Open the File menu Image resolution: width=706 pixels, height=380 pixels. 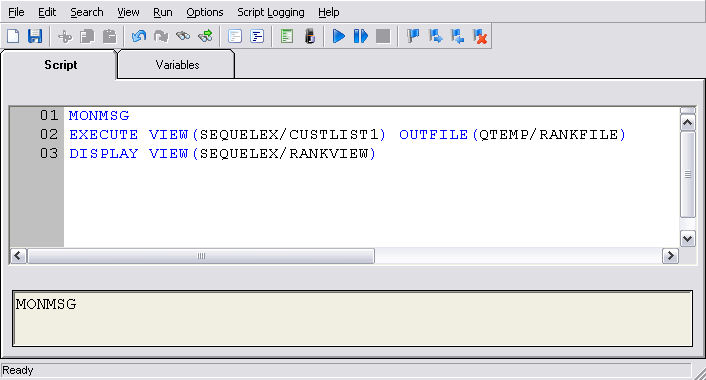(16, 12)
